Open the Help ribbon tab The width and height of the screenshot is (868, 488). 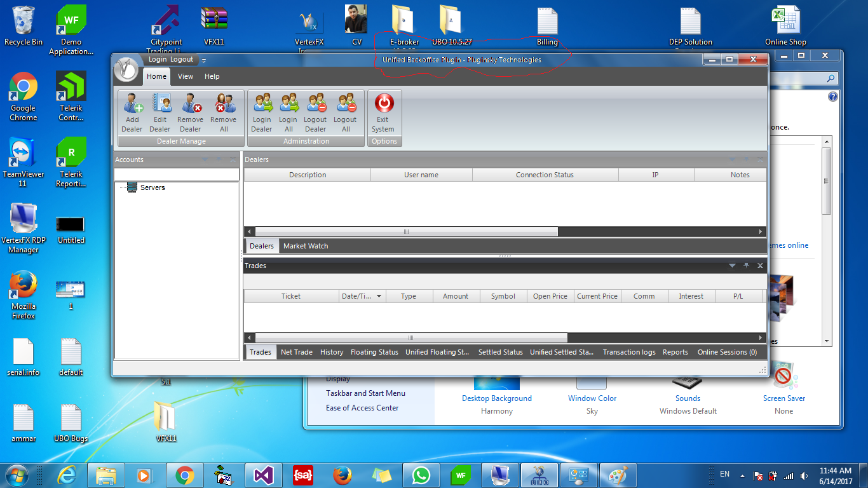click(x=212, y=76)
